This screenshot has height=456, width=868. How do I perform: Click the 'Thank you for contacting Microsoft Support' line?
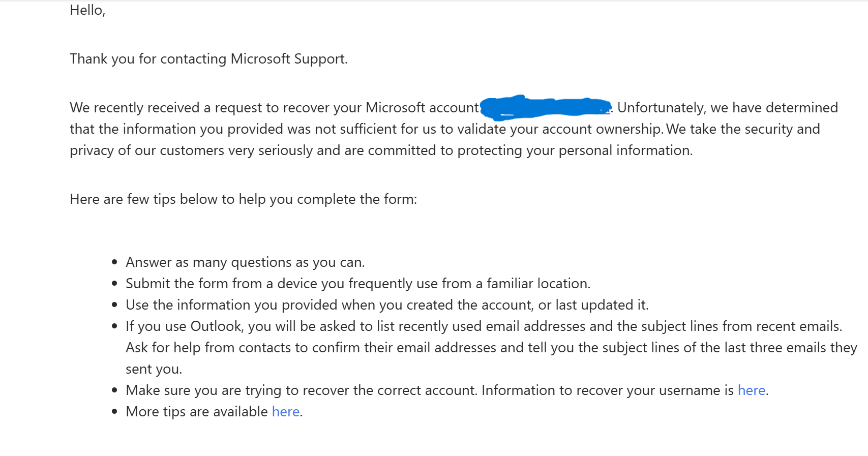208,59
